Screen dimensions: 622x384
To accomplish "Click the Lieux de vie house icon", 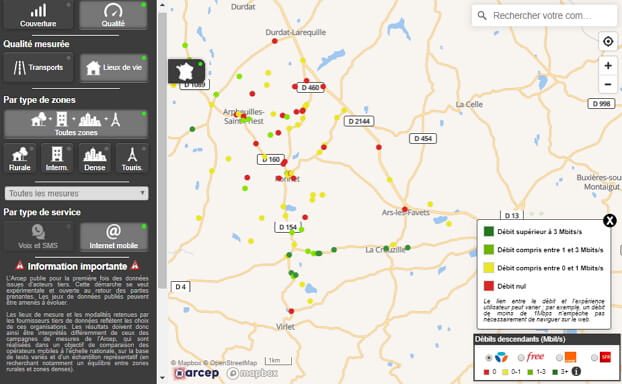I will tap(93, 68).
